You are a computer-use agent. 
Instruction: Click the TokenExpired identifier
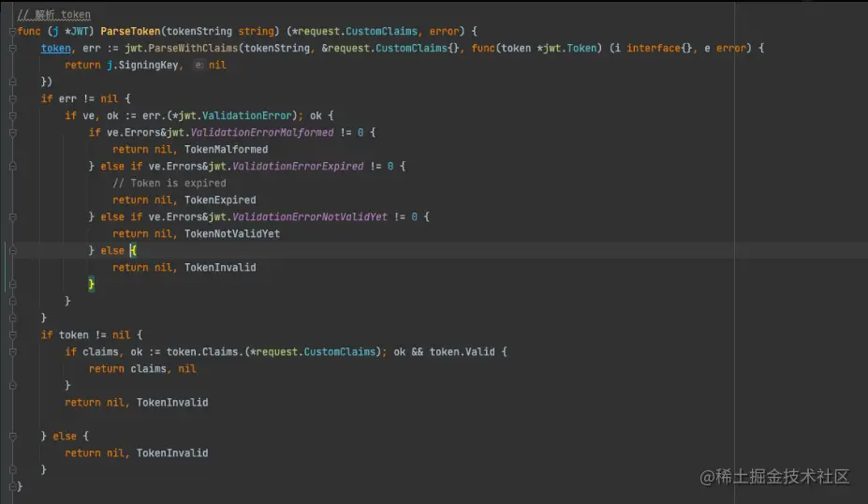[220, 200]
